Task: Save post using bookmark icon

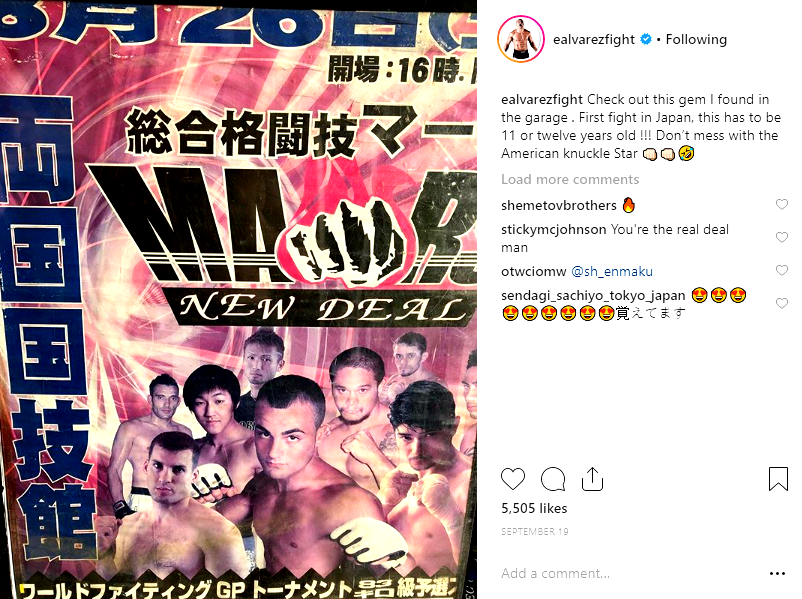Action: (x=778, y=479)
